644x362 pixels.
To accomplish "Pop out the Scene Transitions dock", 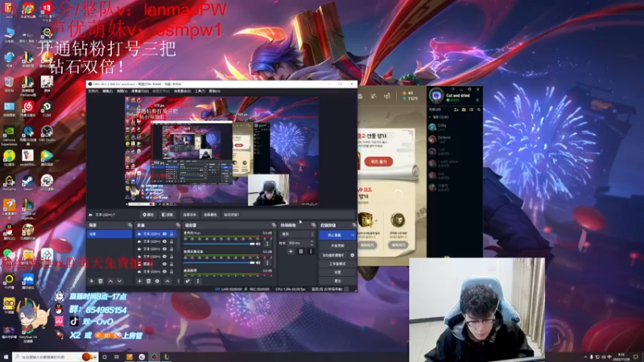I will pyautogui.click(x=313, y=225).
